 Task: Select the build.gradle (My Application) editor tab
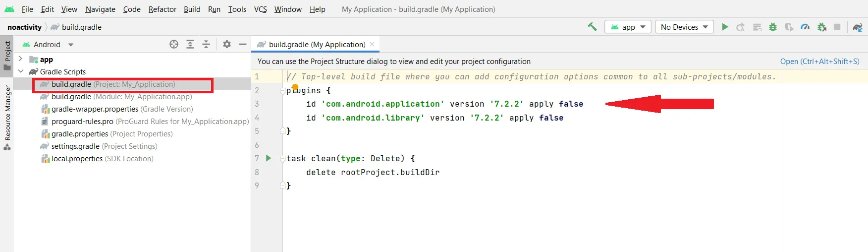pyautogui.click(x=317, y=44)
